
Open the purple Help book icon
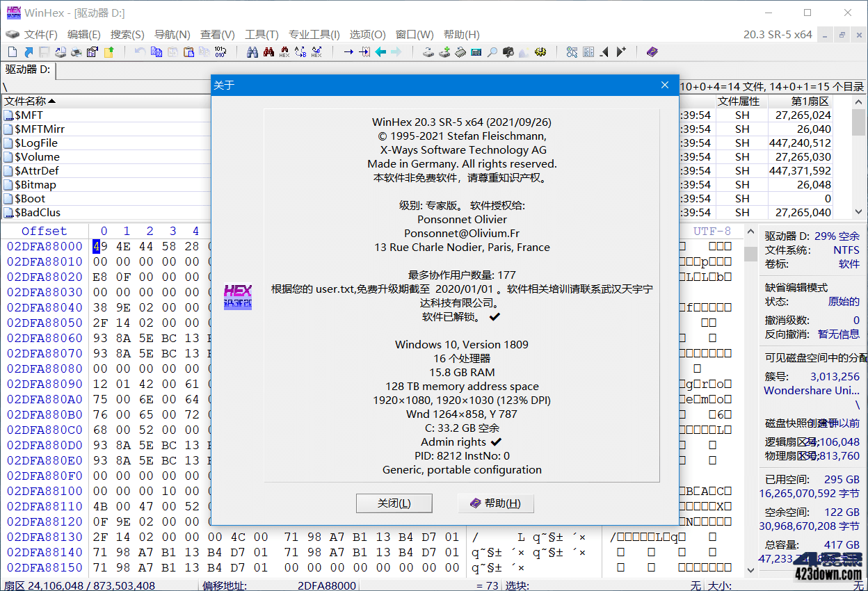coord(652,52)
